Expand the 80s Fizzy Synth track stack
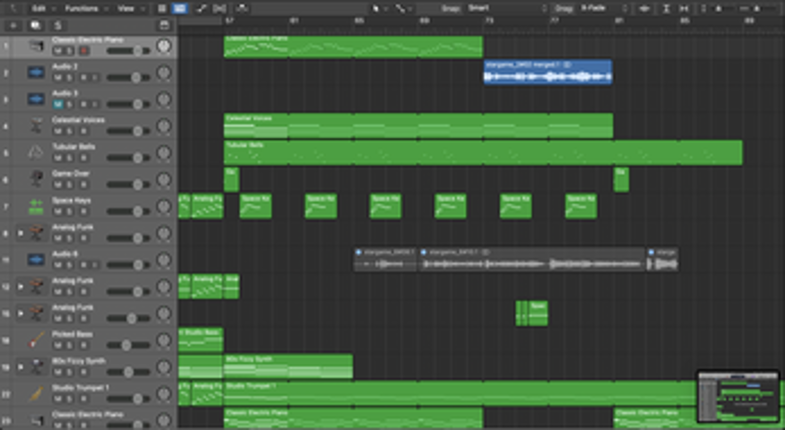This screenshot has width=785, height=430. coord(21,367)
